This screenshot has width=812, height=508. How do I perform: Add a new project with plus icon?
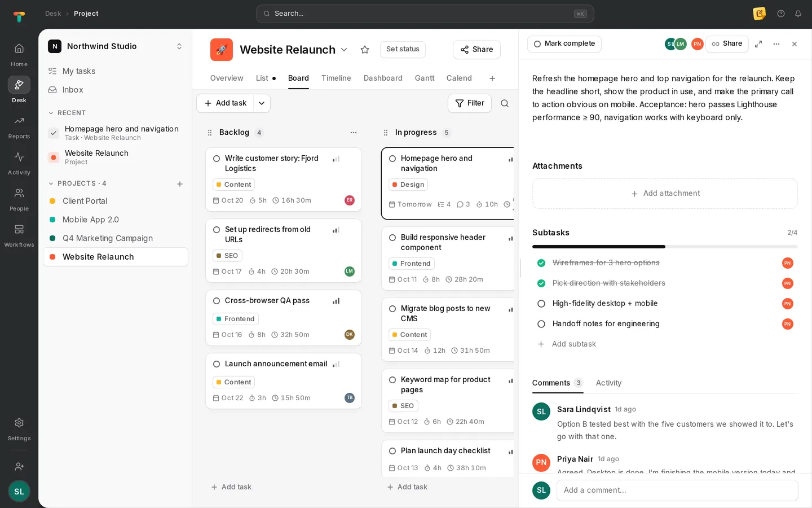(x=180, y=184)
